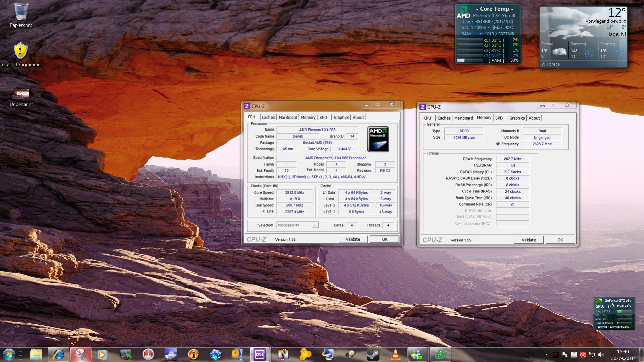This screenshot has width=644, height=362.
Task: Expand the Processor #1 selection dropdown
Action: 315,225
